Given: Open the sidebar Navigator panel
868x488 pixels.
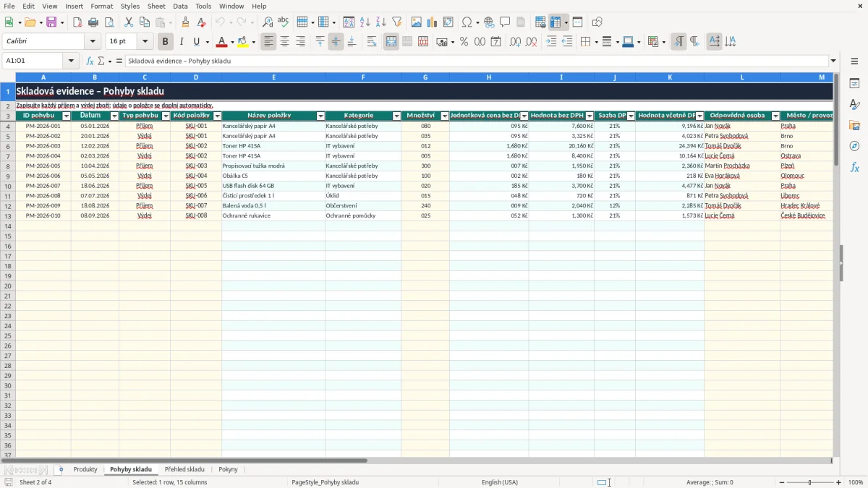Looking at the screenshot, I should coord(854,146).
